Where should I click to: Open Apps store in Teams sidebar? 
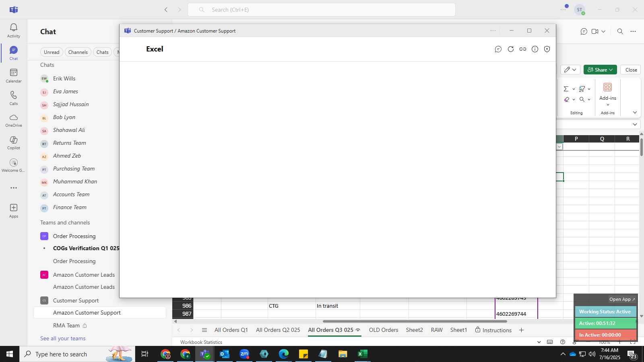point(13,210)
